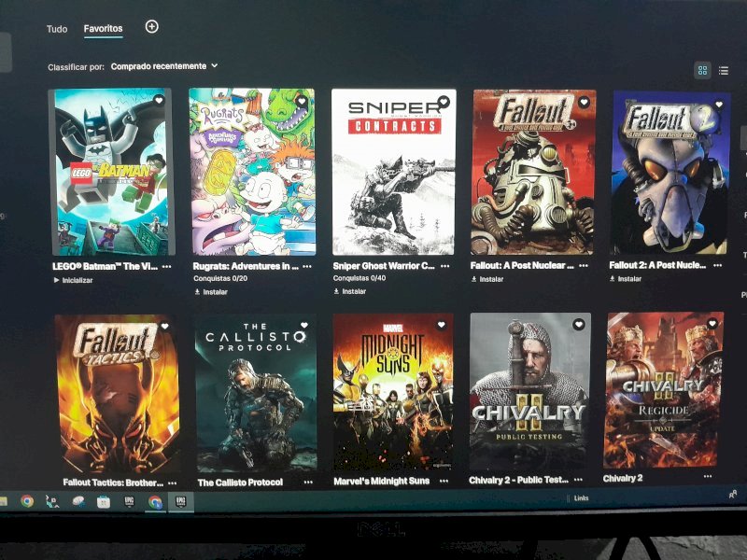Open options menu for Marvel's Midnight Suns

(x=444, y=481)
